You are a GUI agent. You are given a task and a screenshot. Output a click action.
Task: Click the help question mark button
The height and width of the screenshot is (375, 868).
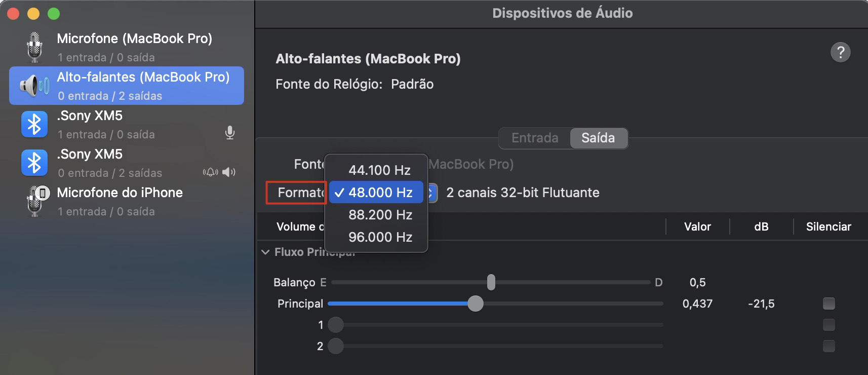(x=841, y=52)
